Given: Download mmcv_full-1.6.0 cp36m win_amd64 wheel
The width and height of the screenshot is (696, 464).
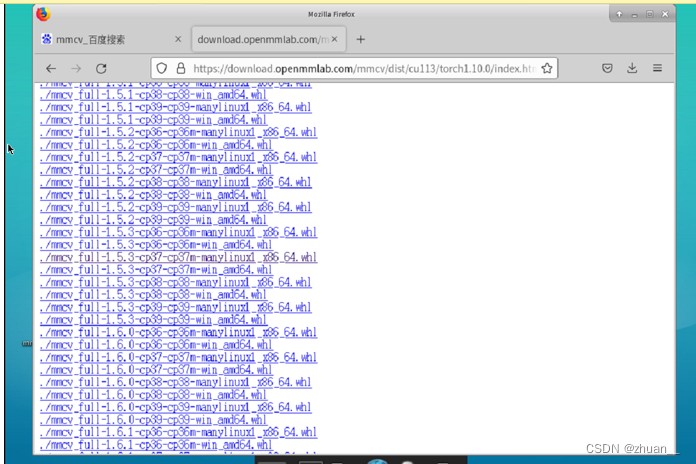Looking at the screenshot, I should 156,345.
